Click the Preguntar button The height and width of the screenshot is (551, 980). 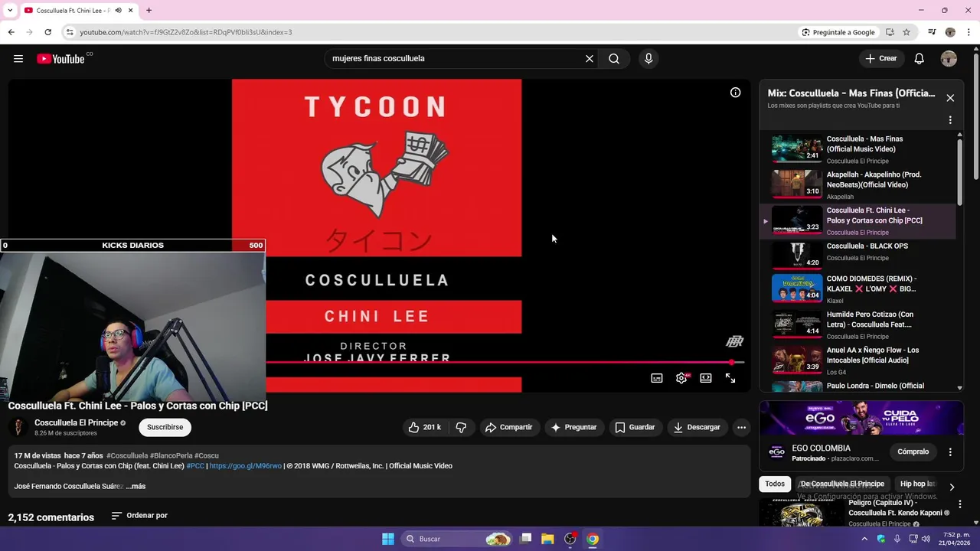coord(573,427)
